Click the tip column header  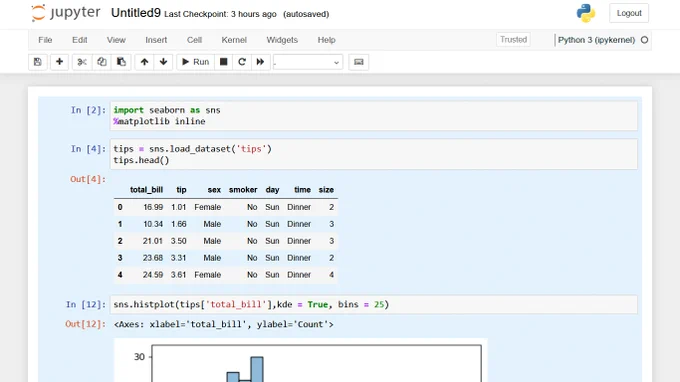181,190
